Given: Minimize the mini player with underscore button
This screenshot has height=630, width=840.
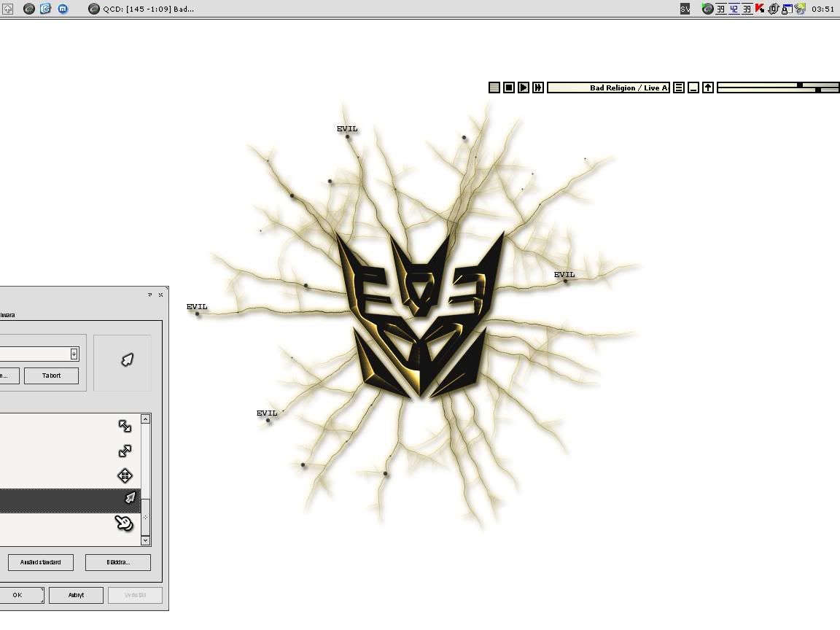Looking at the screenshot, I should pyautogui.click(x=693, y=87).
